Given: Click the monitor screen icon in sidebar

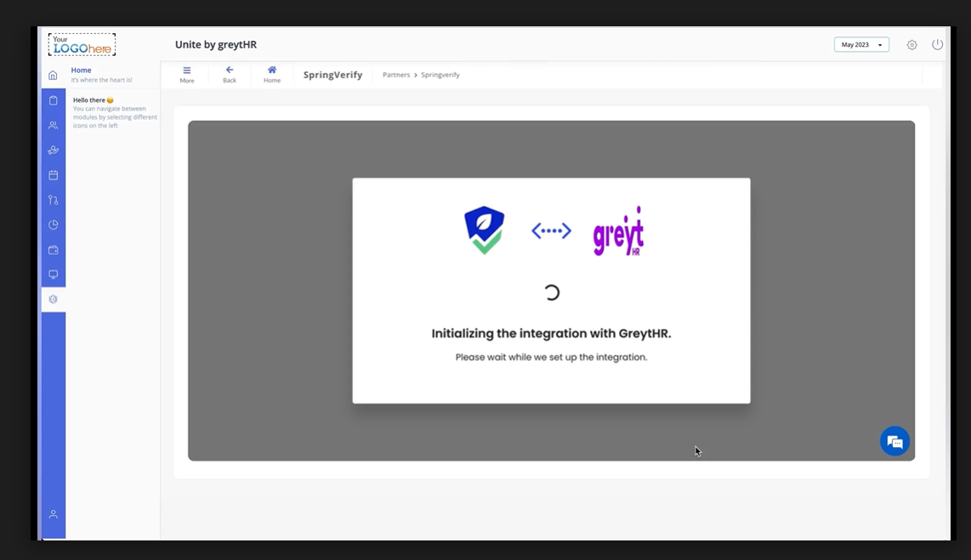Looking at the screenshot, I should 53,274.
